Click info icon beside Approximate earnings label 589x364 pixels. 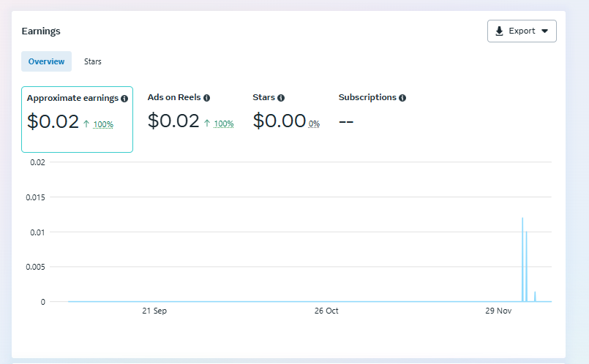tap(124, 98)
